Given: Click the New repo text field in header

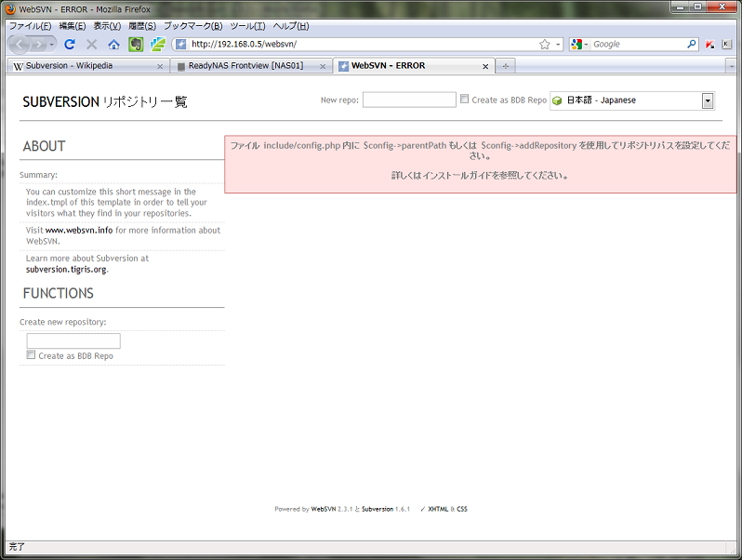Looking at the screenshot, I should point(409,100).
